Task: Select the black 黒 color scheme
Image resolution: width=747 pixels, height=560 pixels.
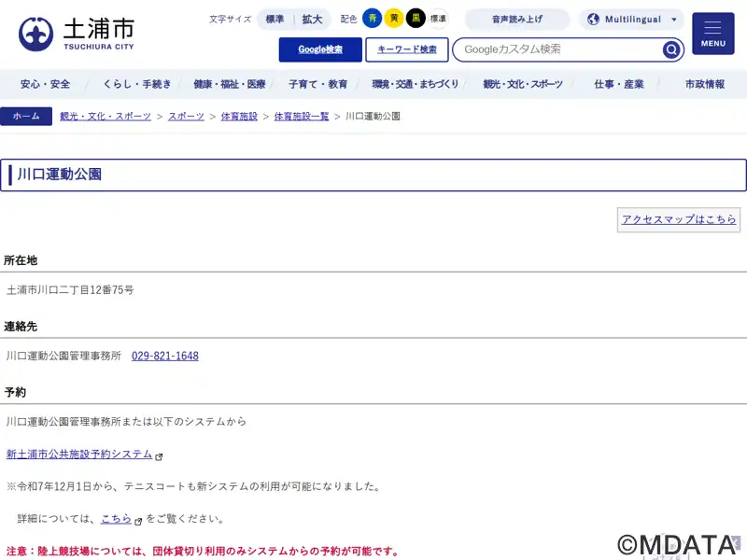Action: tap(416, 19)
